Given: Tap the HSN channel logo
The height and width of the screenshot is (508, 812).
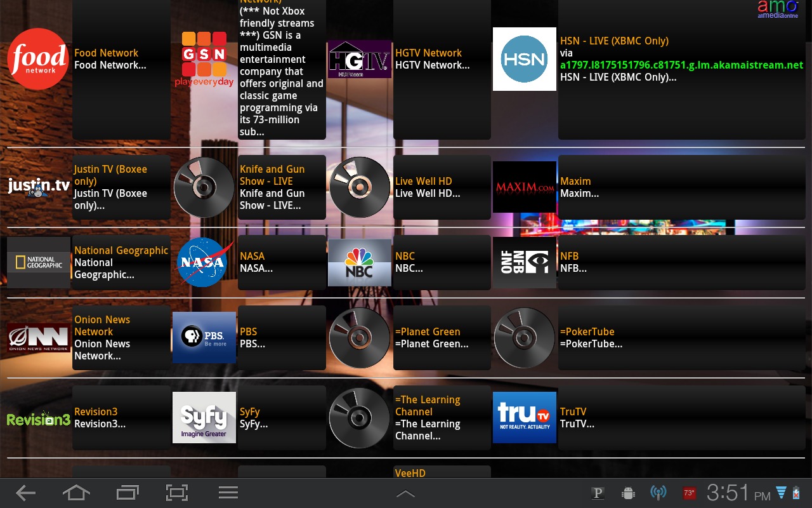Looking at the screenshot, I should point(524,59).
